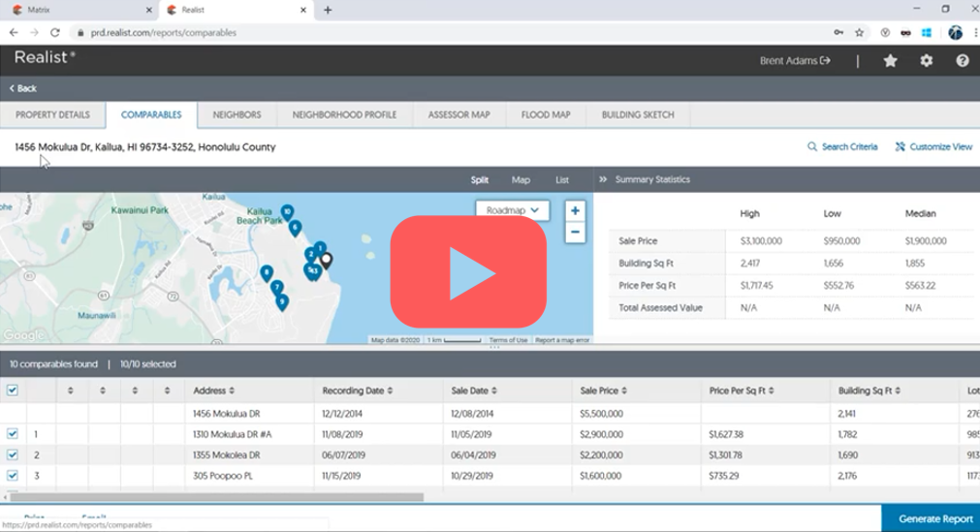Open Building Sketch tab
Screen dimensions: 980x532
[x=638, y=115]
